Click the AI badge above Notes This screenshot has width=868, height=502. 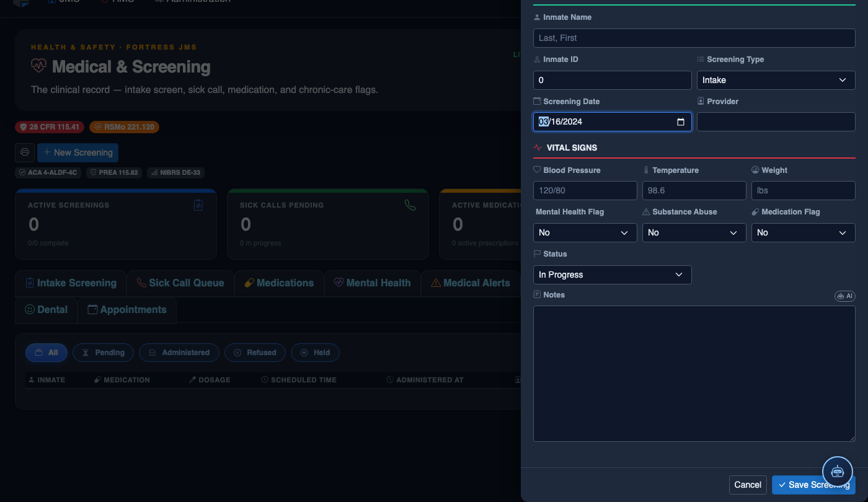(x=845, y=296)
